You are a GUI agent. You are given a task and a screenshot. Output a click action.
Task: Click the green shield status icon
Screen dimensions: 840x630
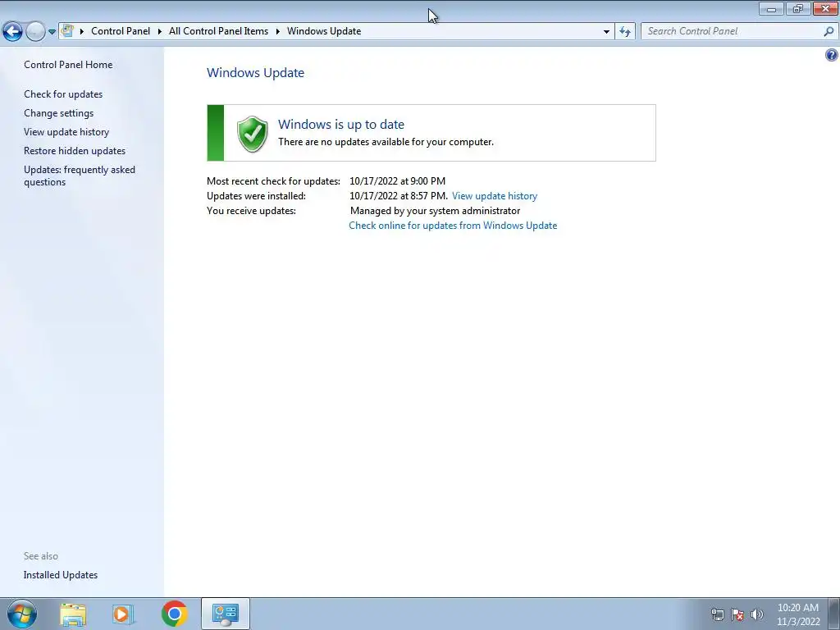[253, 134]
